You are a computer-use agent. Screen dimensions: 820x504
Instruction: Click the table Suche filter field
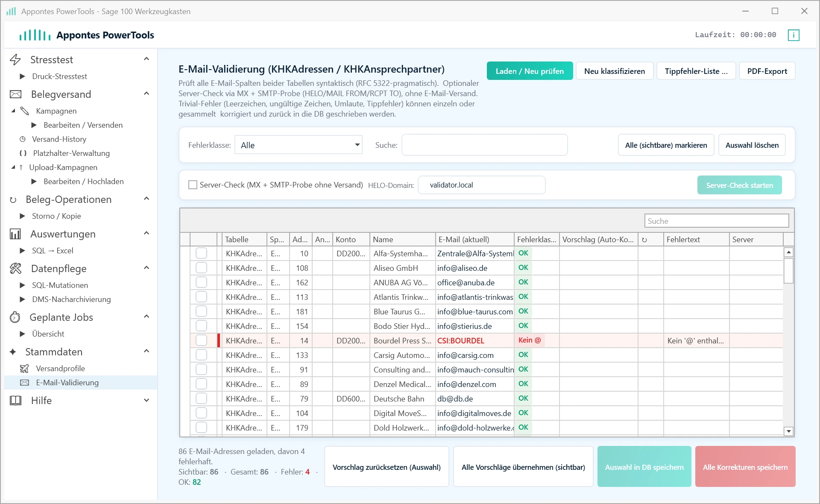pos(716,221)
